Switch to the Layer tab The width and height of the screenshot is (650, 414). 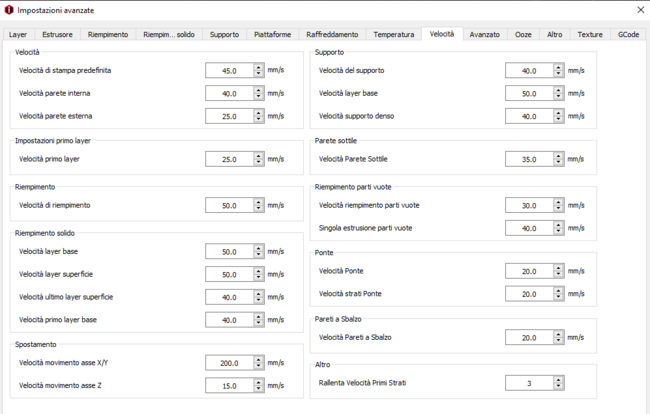[x=18, y=34]
